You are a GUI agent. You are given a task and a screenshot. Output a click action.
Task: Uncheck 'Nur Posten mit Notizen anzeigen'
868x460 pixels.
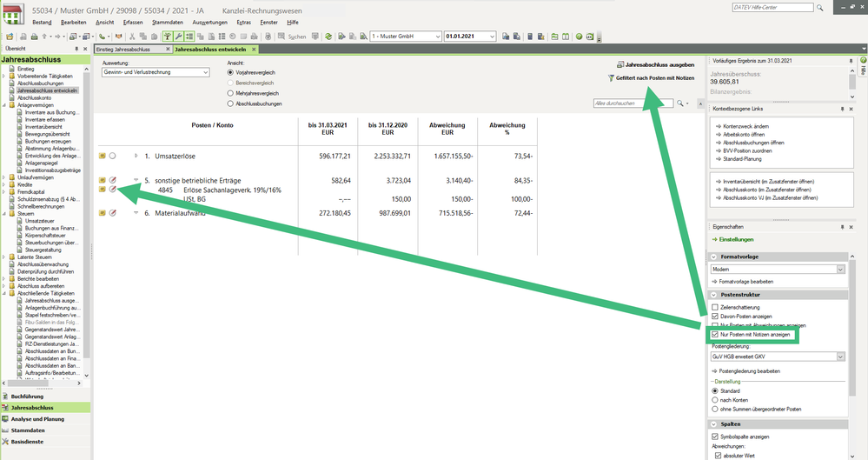click(715, 334)
